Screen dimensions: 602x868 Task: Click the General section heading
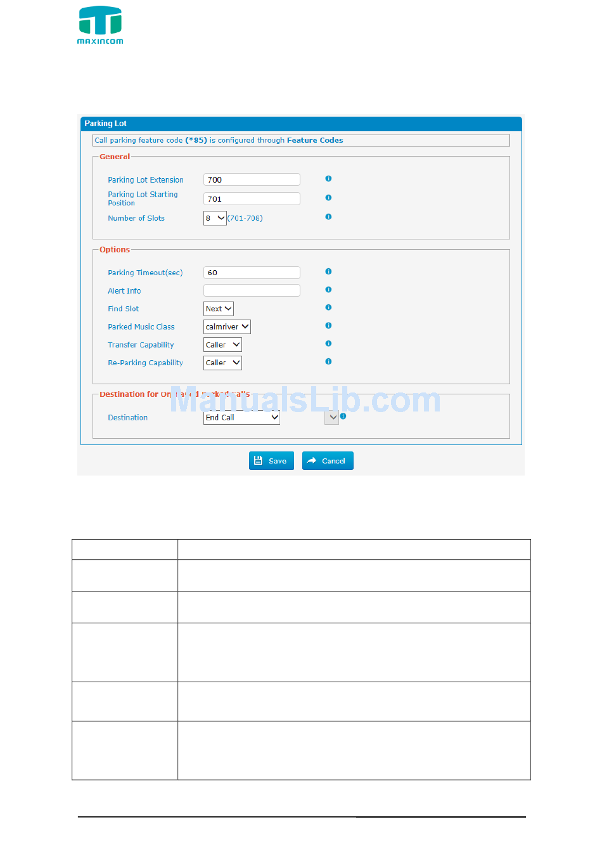115,157
